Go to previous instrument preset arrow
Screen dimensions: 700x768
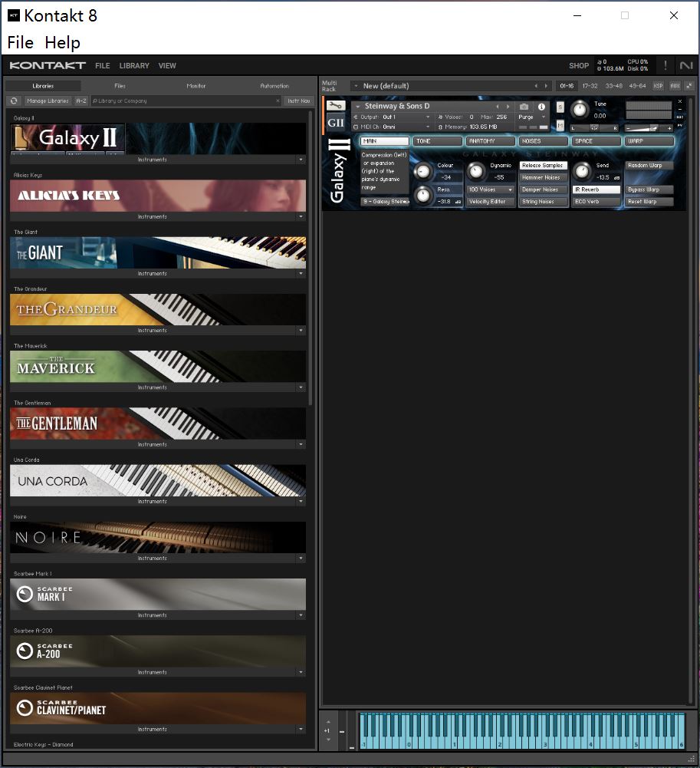tap(498, 107)
